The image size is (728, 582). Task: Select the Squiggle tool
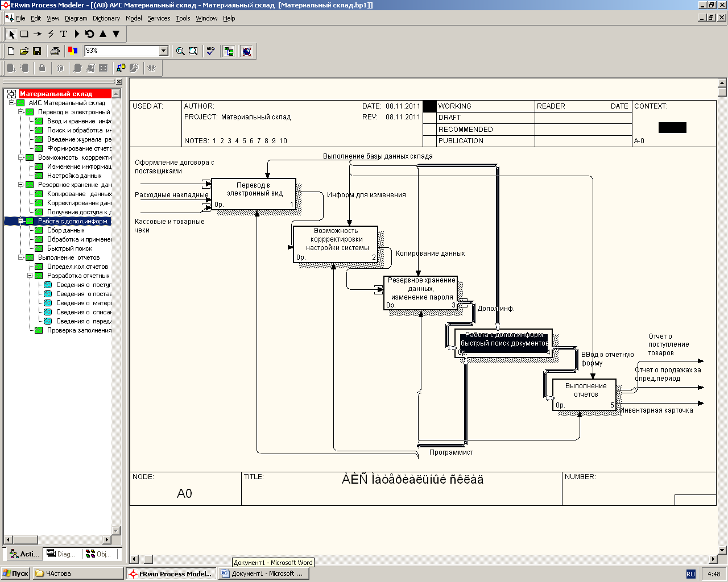51,34
